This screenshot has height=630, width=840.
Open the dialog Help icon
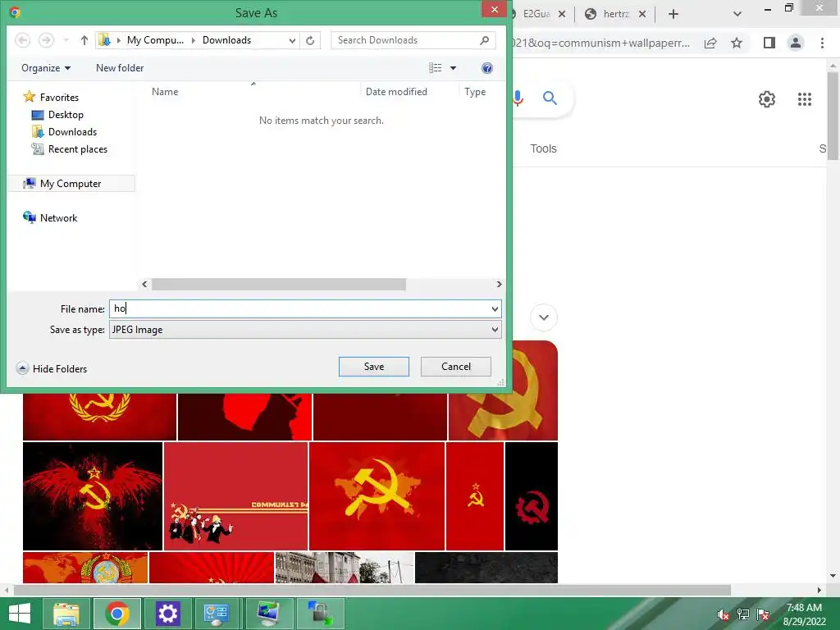(x=487, y=68)
